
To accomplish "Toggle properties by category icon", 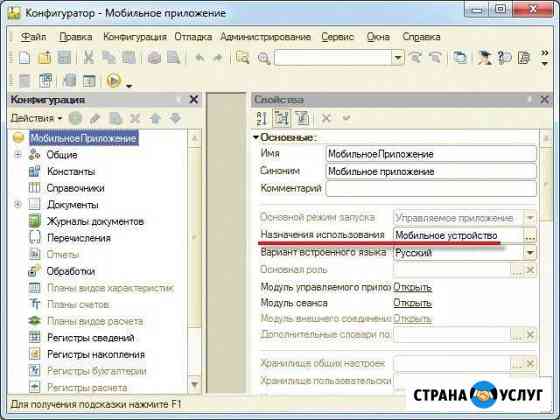I will [281, 118].
